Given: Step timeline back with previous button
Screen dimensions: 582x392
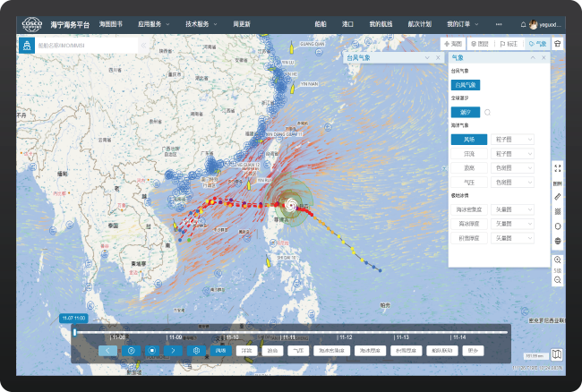Looking at the screenshot, I should (x=107, y=351).
